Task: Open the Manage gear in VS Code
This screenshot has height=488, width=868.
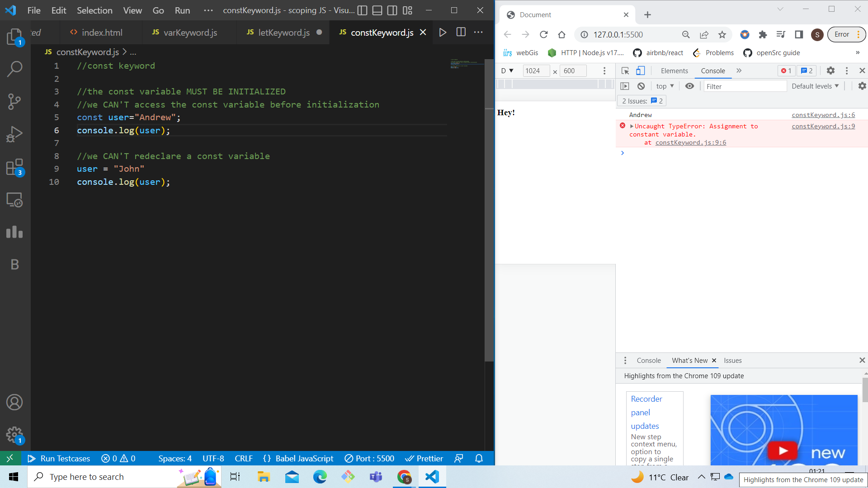Action: click(14, 435)
